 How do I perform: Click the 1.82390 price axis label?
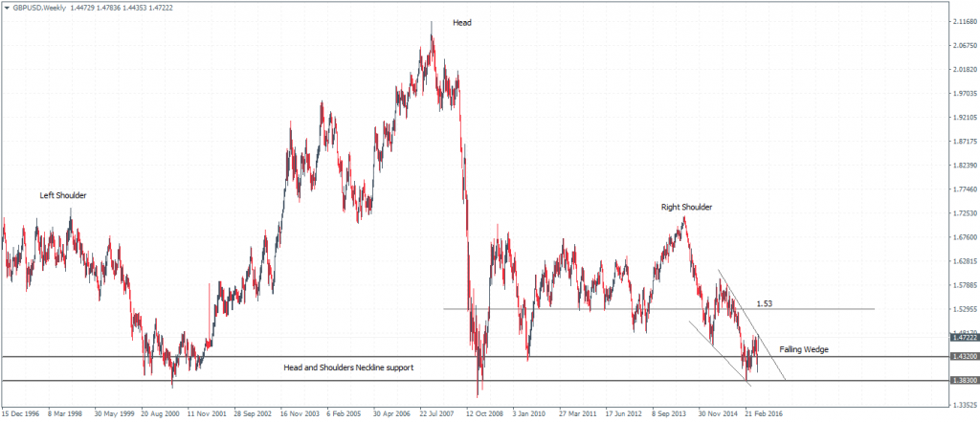pyautogui.click(x=965, y=165)
